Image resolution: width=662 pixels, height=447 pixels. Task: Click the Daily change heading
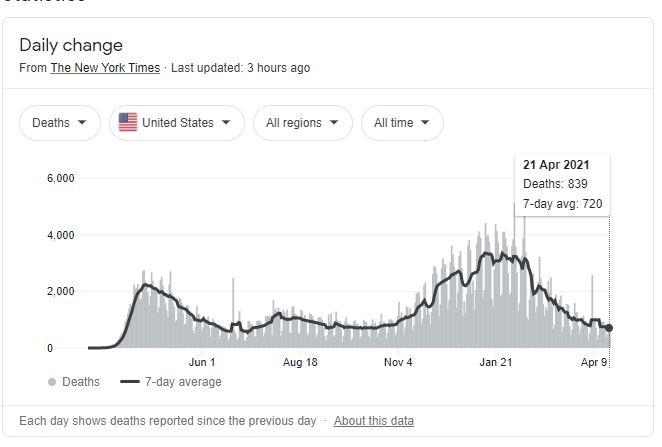(71, 45)
